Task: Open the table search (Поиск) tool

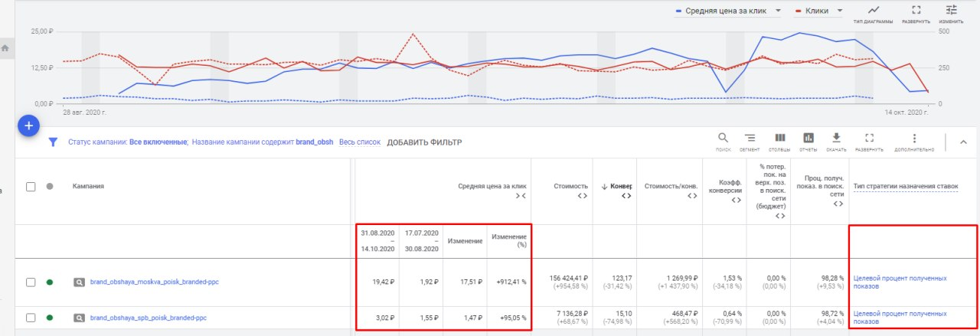Action: (723, 141)
